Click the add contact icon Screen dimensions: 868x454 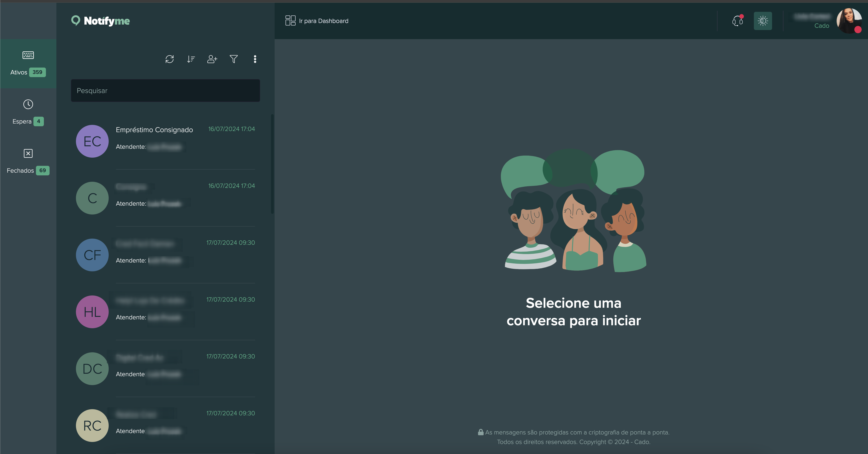212,59
